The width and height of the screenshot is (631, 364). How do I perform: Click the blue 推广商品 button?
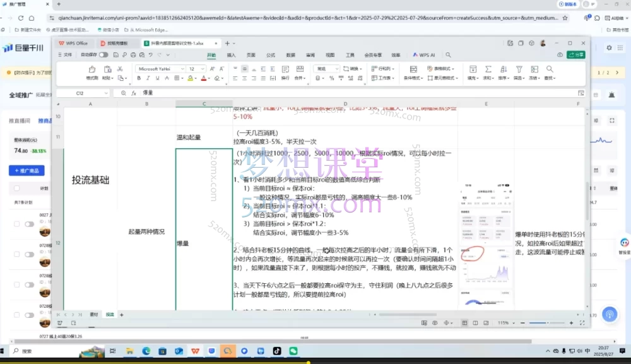coord(28,170)
